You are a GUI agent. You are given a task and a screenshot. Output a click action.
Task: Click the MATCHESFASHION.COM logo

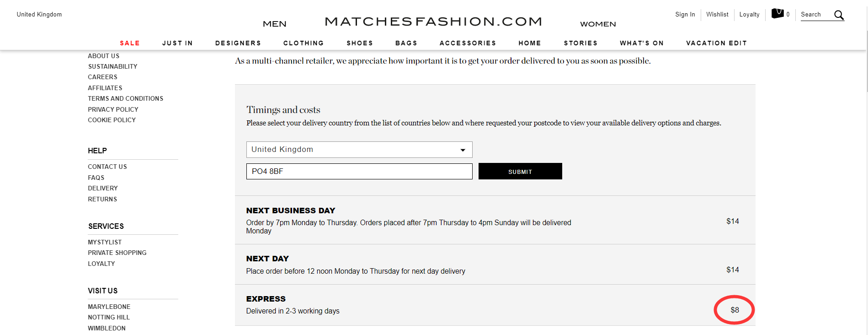point(433,22)
